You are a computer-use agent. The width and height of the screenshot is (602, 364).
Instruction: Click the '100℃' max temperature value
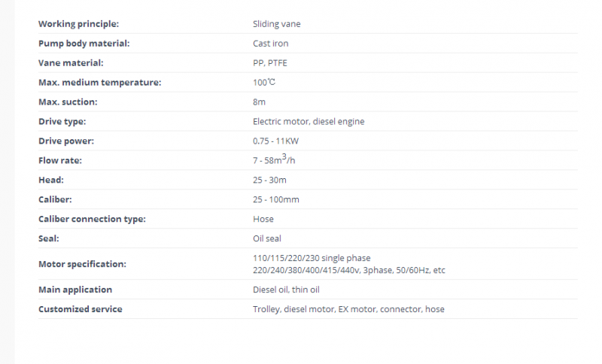[x=264, y=82]
